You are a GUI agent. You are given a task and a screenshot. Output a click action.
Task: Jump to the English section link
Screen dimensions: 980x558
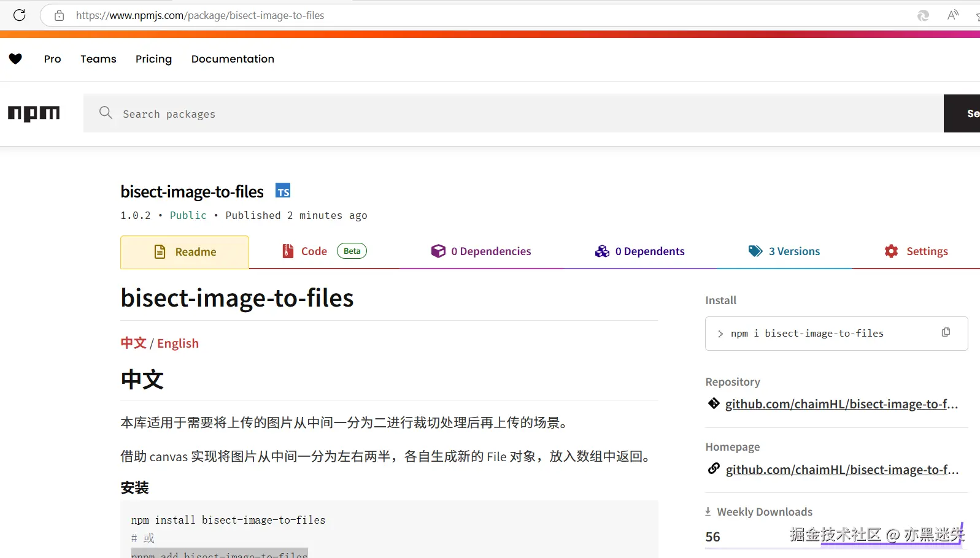coord(178,343)
